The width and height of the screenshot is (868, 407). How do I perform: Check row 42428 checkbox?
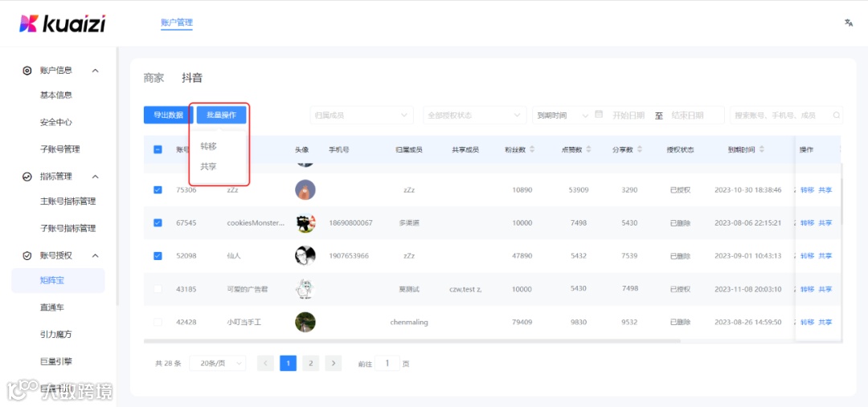pyautogui.click(x=158, y=322)
